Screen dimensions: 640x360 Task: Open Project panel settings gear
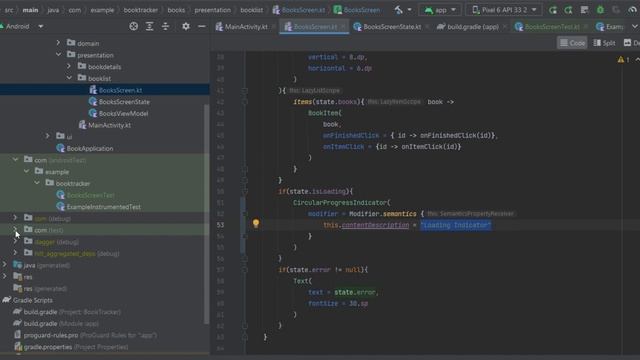click(x=186, y=26)
